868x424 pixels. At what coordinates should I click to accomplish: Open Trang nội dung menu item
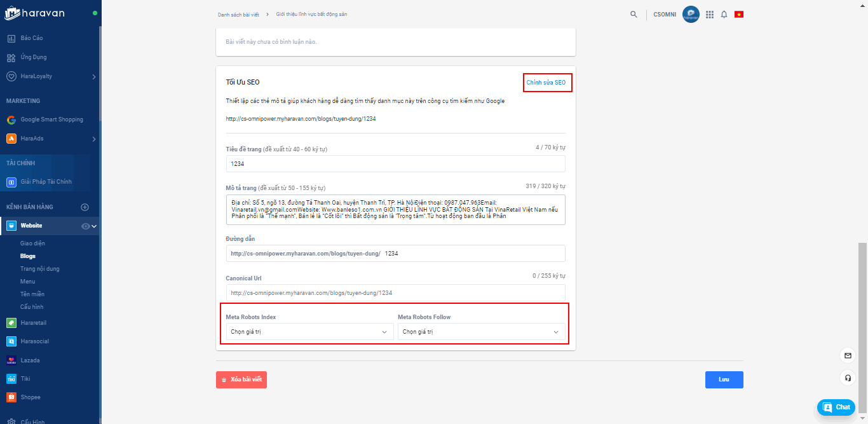(x=39, y=269)
